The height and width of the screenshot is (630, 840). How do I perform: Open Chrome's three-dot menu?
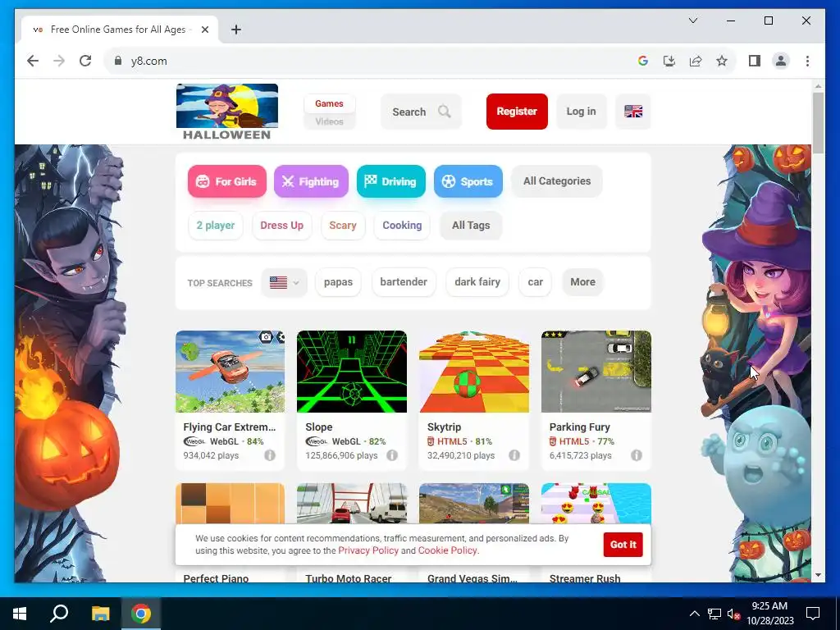point(807,61)
